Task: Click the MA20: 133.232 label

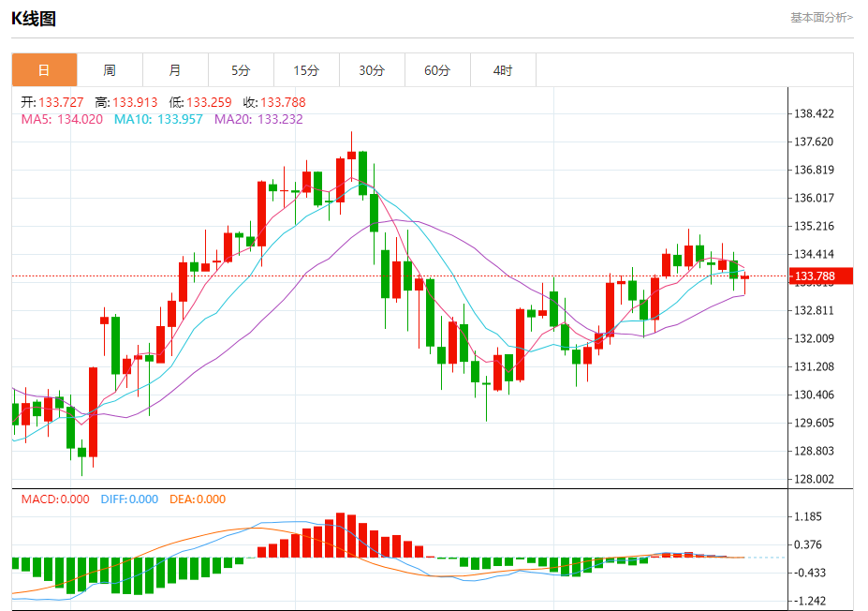Action: click(x=258, y=119)
